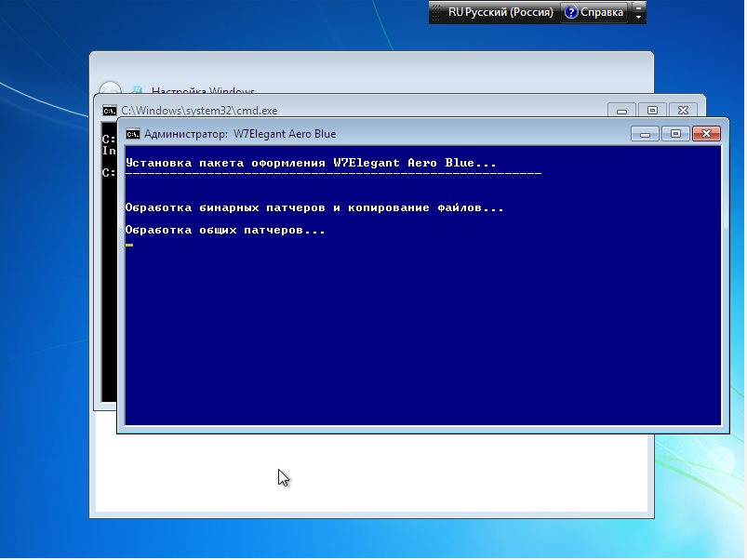Click the blue question mark help icon

(x=570, y=12)
